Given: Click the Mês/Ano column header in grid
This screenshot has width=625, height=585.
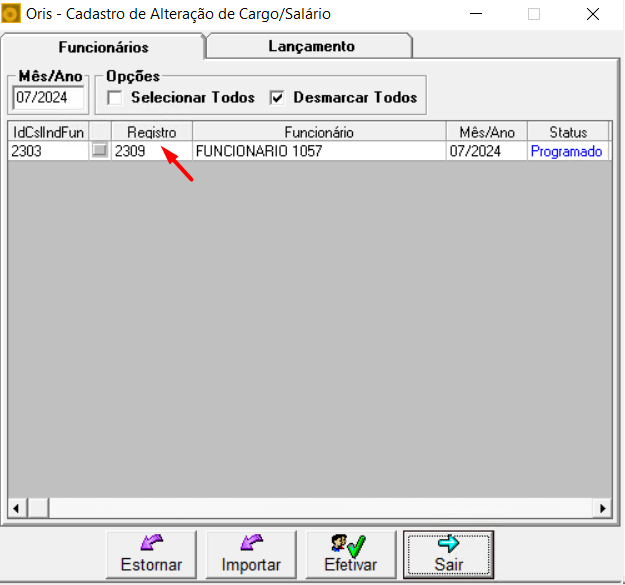Looking at the screenshot, I should 487,132.
